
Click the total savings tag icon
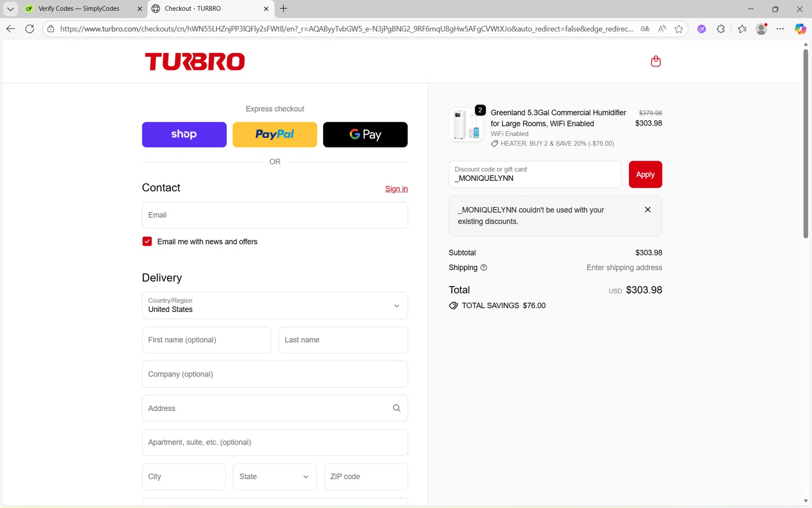point(453,305)
